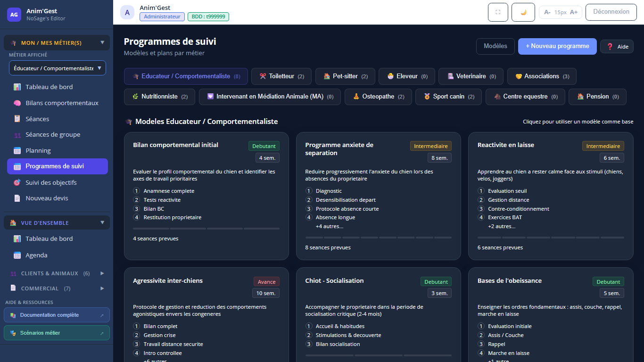Screen dimensions: 644x362
Task: Open the Aide help button
Action: pos(617,47)
